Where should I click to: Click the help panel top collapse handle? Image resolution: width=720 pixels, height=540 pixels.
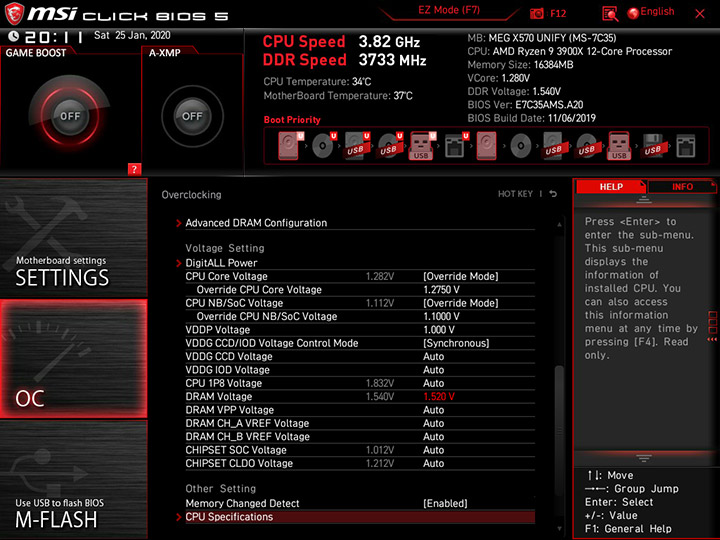tap(644, 200)
